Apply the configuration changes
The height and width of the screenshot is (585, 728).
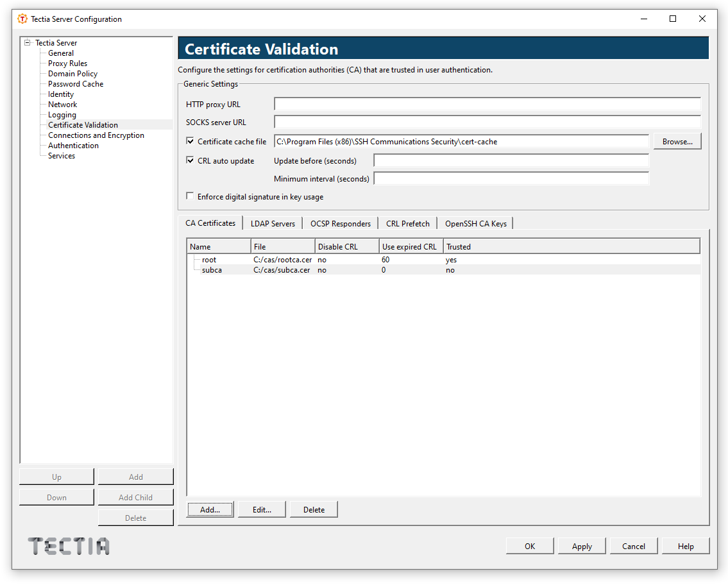tap(582, 546)
